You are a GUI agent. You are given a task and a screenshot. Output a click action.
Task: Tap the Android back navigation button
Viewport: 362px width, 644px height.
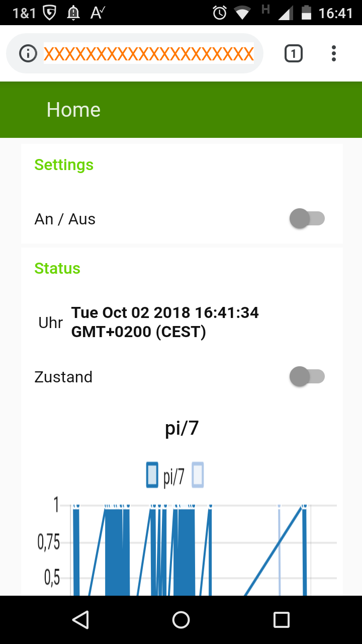(80, 620)
